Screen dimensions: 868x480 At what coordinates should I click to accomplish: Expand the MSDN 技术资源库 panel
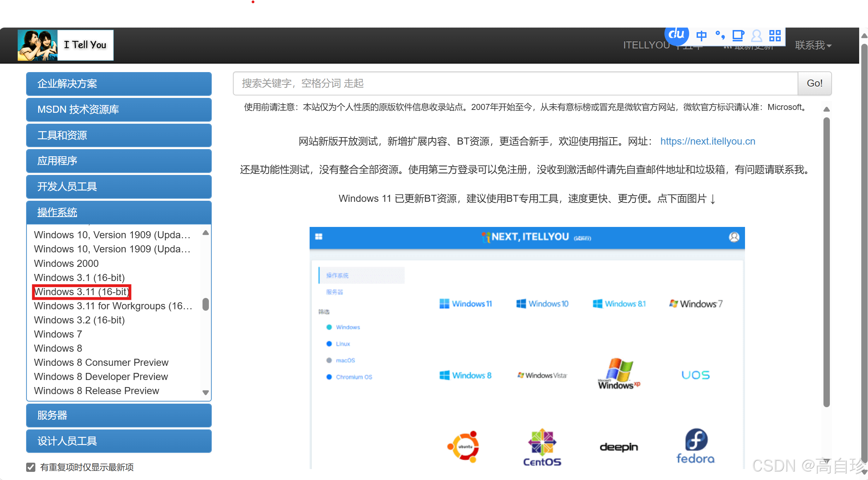(x=119, y=110)
